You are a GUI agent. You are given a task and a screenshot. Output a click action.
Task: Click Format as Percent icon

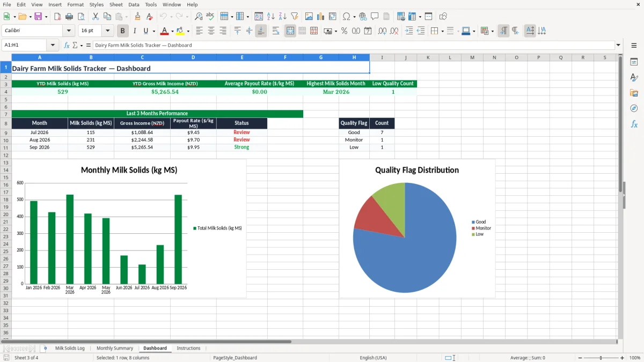pyautogui.click(x=344, y=31)
